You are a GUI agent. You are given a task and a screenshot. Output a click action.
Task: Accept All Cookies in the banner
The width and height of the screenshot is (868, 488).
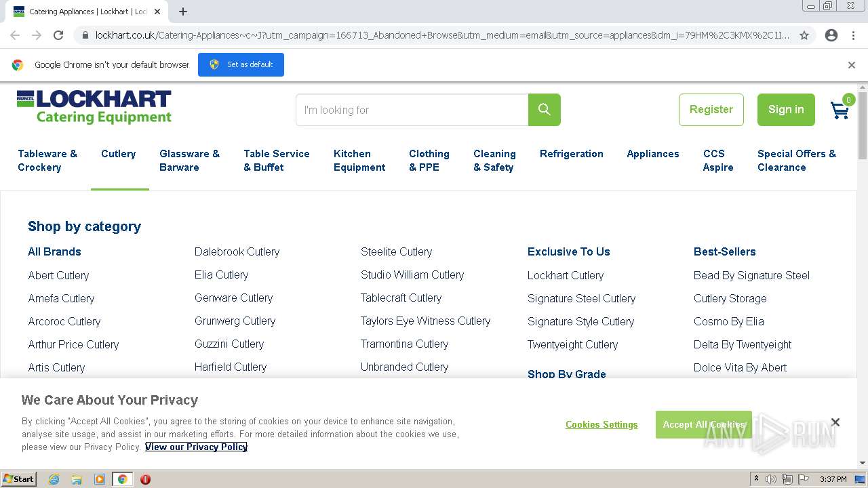pyautogui.click(x=704, y=424)
